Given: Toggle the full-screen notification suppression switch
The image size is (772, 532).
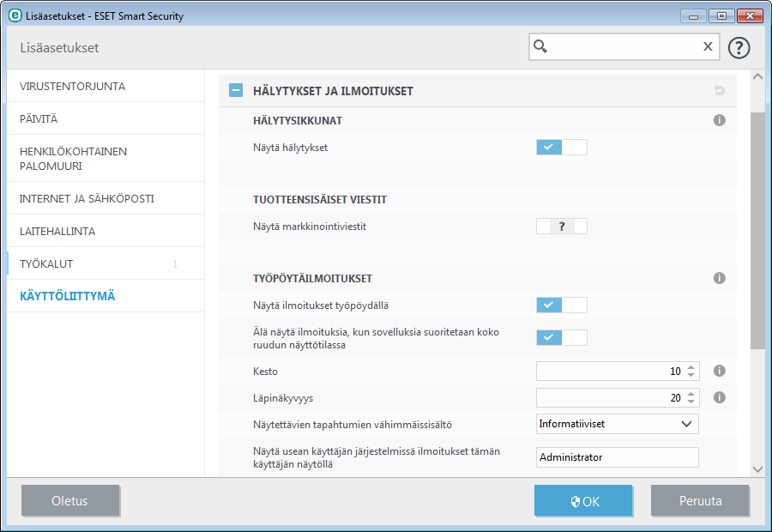Looking at the screenshot, I should point(561,337).
